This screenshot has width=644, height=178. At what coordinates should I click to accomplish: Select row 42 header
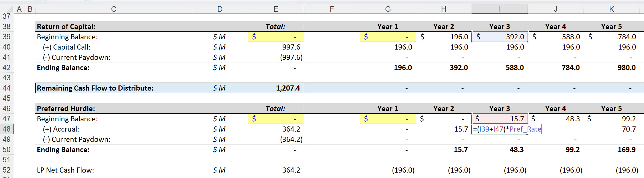tap(7, 67)
